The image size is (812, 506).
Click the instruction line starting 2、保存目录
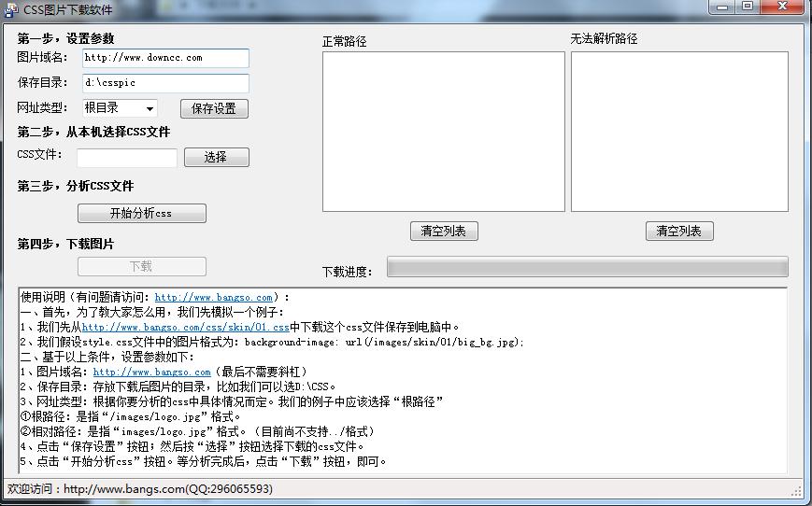(178, 387)
